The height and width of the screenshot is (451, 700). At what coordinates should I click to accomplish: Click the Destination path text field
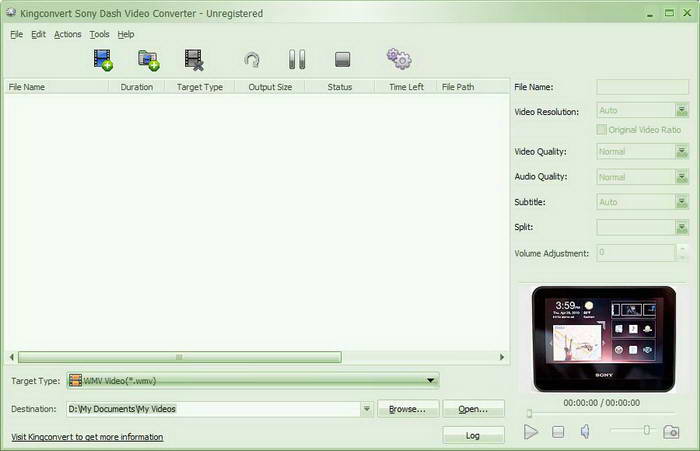click(213, 409)
